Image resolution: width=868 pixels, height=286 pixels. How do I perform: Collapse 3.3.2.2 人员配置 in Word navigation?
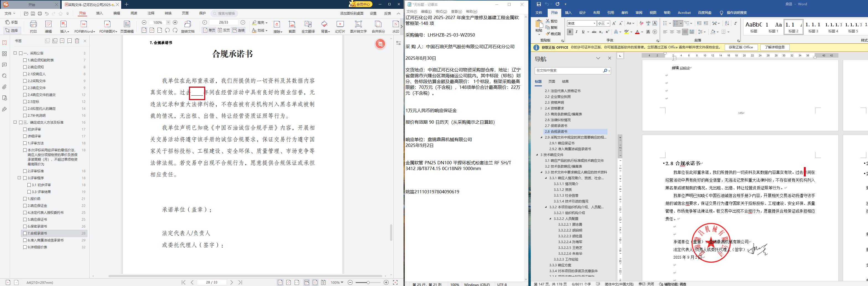550,219
